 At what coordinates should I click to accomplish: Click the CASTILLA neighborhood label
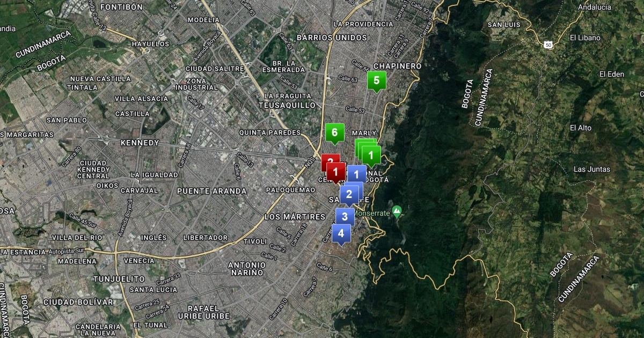click(133, 114)
